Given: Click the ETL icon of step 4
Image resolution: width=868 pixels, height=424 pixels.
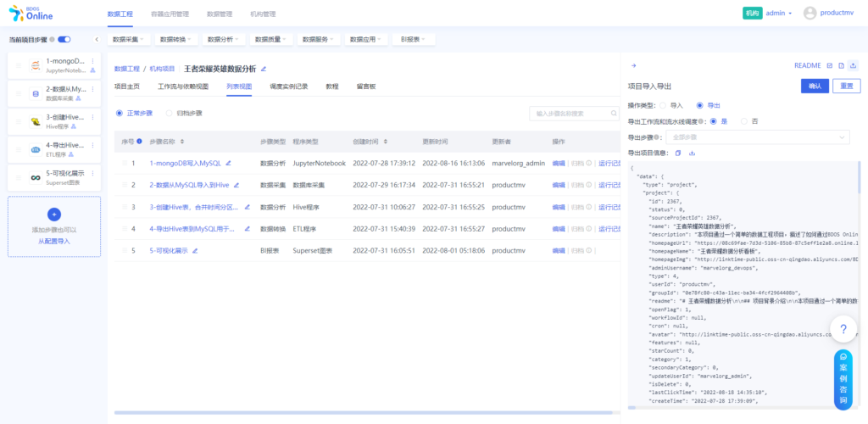Looking at the screenshot, I should (x=36, y=149).
